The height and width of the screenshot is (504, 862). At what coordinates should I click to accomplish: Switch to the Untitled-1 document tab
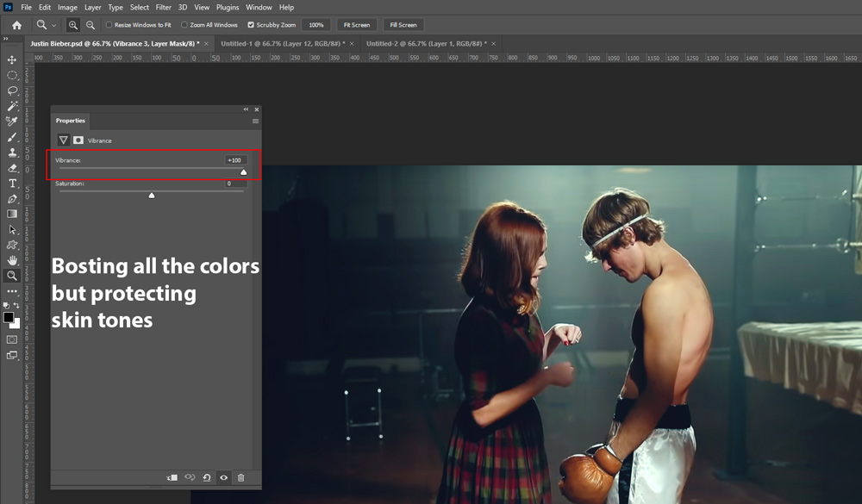(x=283, y=43)
